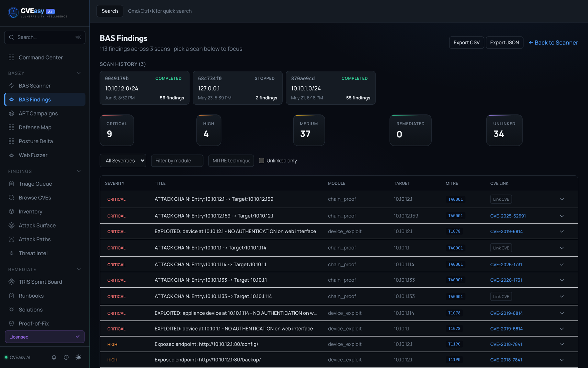Click the Solutions lightbulb icon
This screenshot has height=368, width=588.
click(x=11, y=309)
